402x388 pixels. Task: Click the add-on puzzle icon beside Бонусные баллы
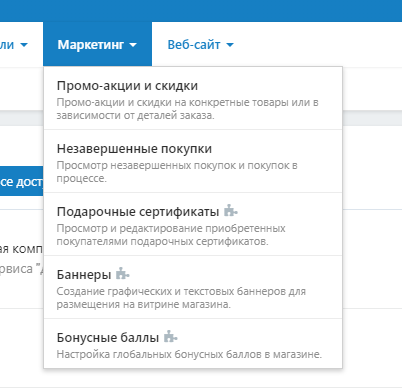point(171,337)
